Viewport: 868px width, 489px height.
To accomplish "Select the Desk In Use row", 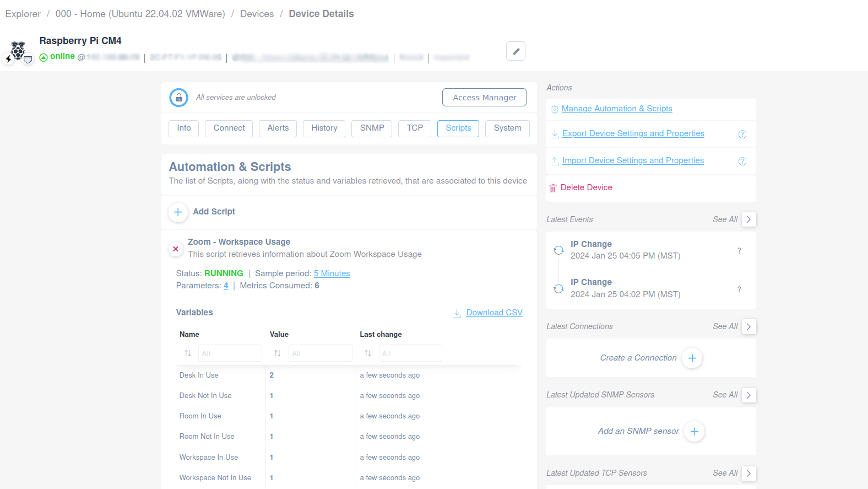I will pos(348,375).
